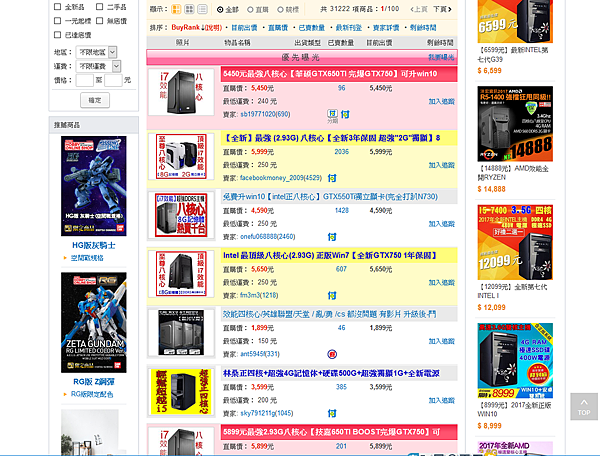The width and height of the screenshot is (600, 456).
Task: Open seller sky791211g(1045) profile link
Action: tap(267, 413)
